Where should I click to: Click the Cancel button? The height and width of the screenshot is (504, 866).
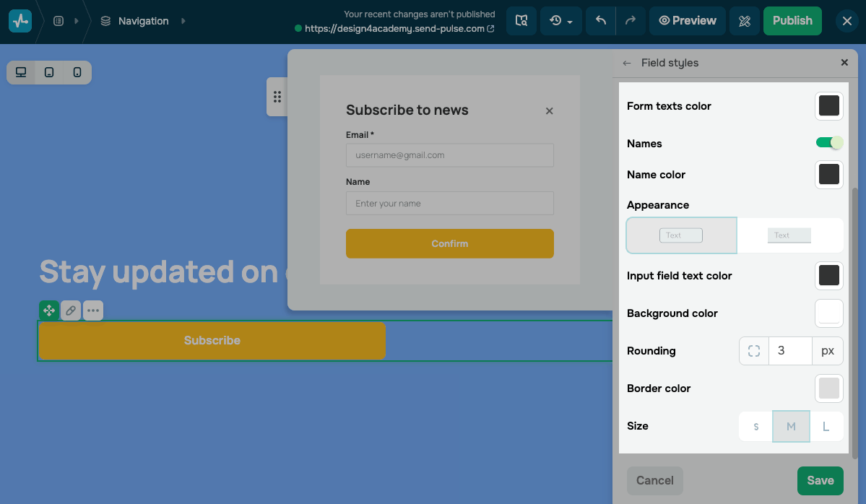coord(655,480)
